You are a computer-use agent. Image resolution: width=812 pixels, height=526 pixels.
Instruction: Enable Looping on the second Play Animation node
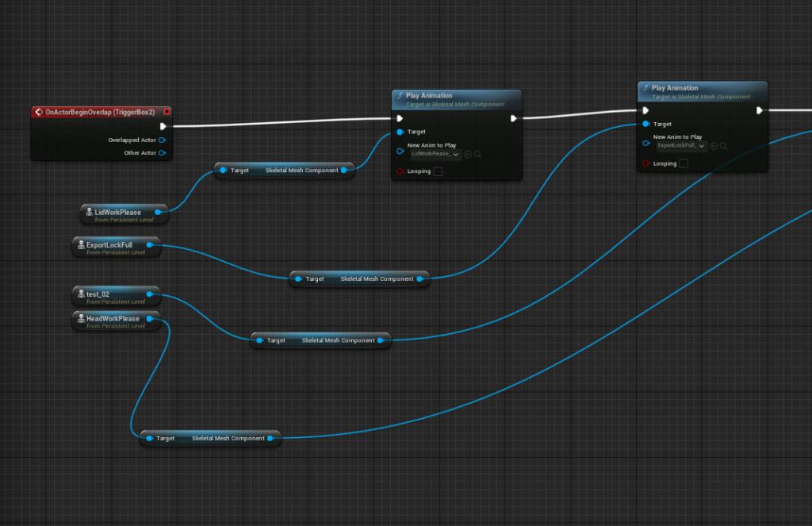tap(684, 164)
